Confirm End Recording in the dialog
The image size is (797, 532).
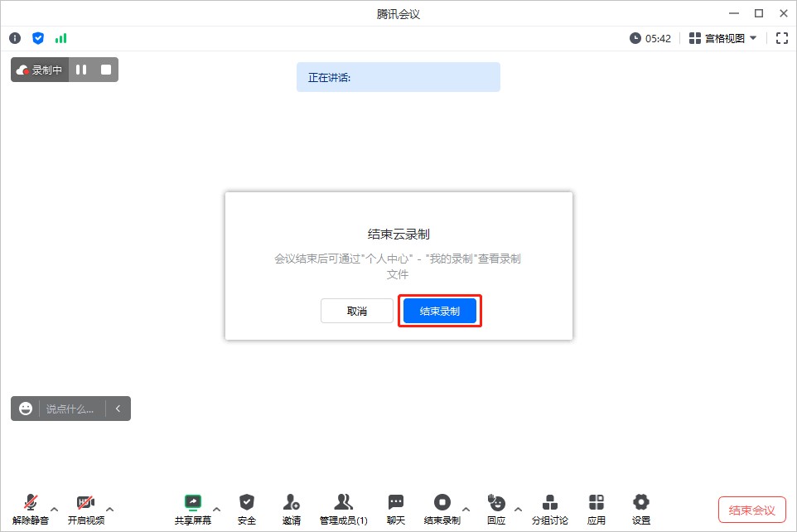click(x=440, y=312)
